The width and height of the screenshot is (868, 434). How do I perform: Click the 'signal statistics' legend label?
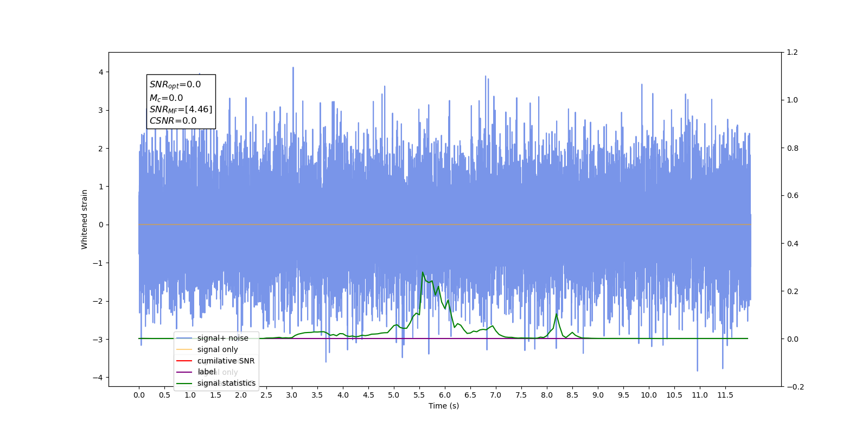(x=226, y=383)
